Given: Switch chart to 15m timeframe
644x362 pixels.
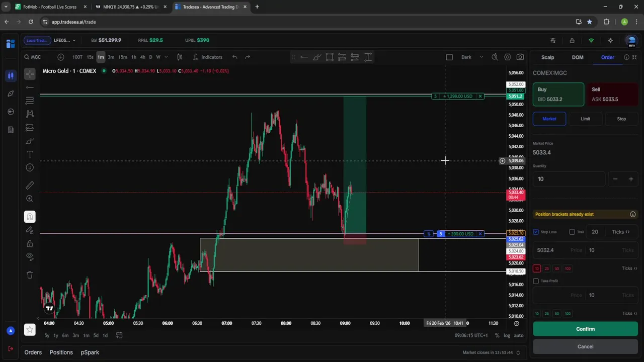Looking at the screenshot, I should coord(123,57).
